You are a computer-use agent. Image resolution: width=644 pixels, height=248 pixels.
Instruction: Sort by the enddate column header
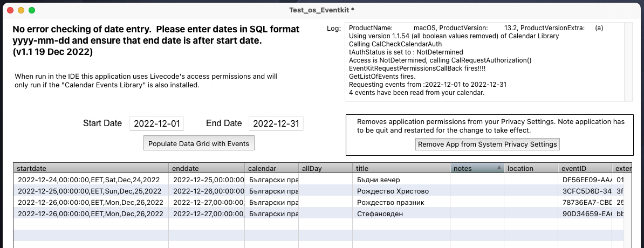tap(206, 168)
